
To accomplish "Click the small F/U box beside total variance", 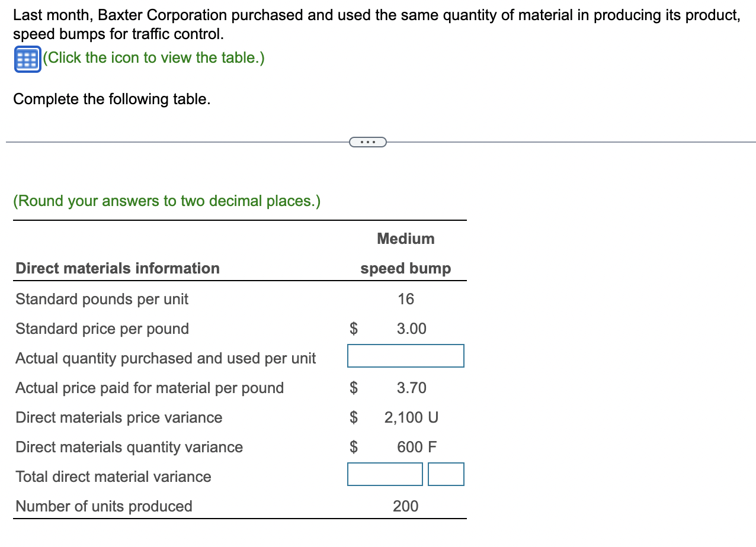I will click(x=446, y=474).
